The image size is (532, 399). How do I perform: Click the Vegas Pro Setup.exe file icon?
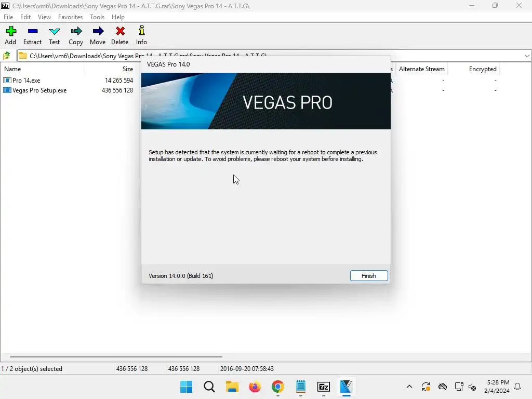click(x=7, y=90)
